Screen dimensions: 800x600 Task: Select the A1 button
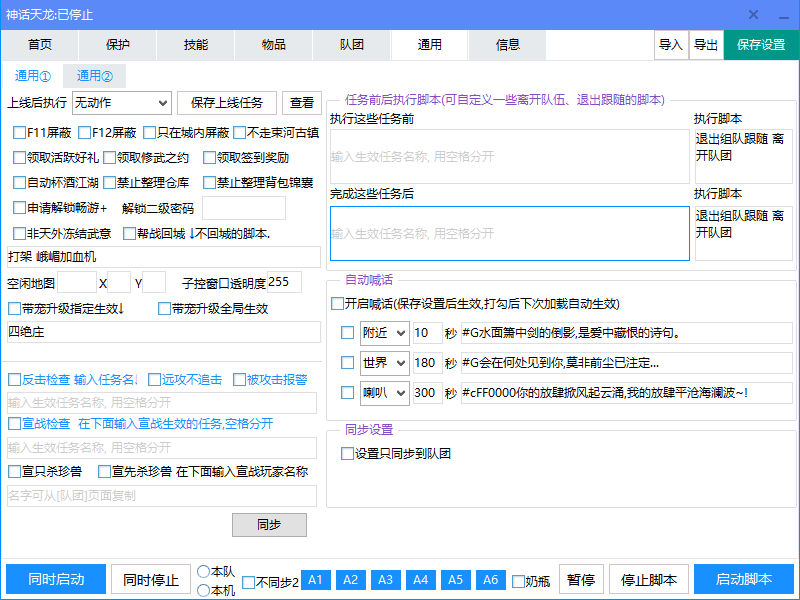[316, 580]
